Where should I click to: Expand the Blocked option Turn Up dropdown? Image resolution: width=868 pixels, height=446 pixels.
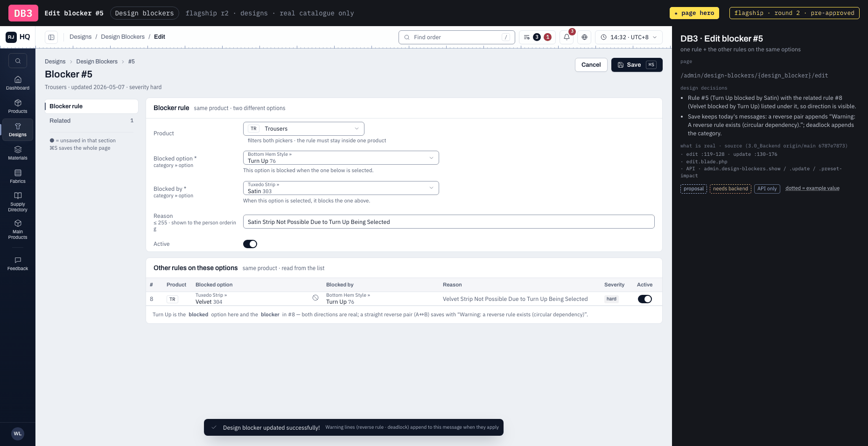pos(341,158)
